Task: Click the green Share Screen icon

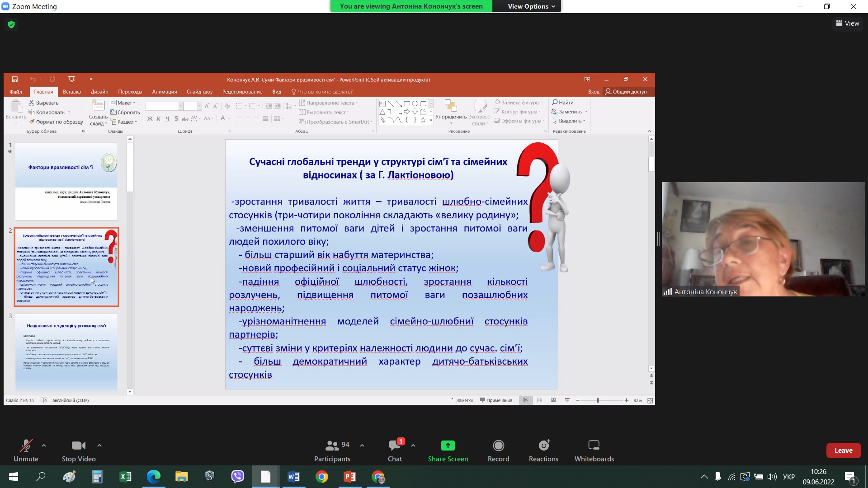Action: coord(448,446)
